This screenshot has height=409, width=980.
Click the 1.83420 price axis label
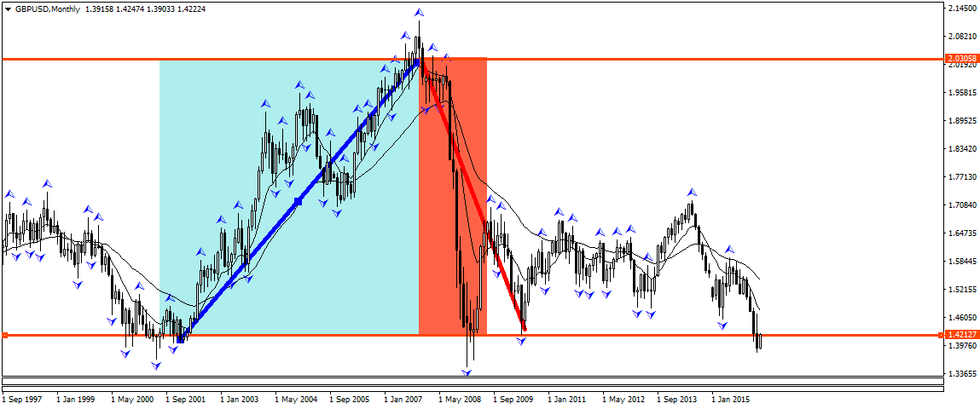(962, 148)
